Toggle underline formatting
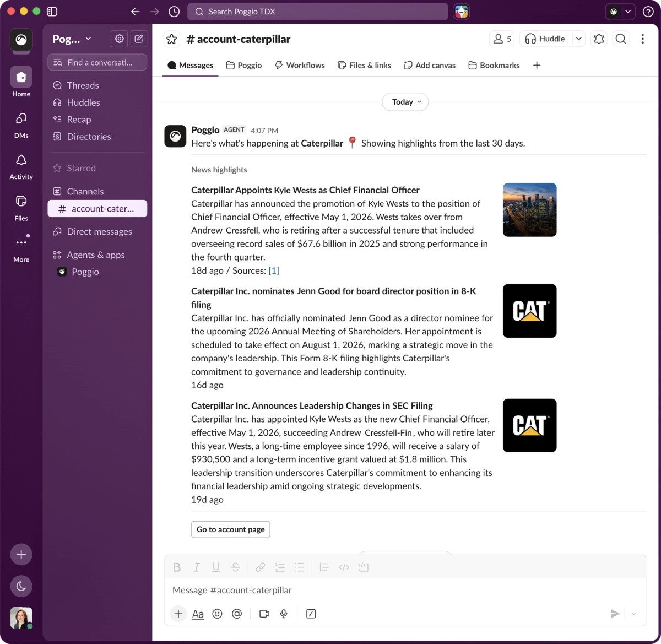 click(216, 567)
